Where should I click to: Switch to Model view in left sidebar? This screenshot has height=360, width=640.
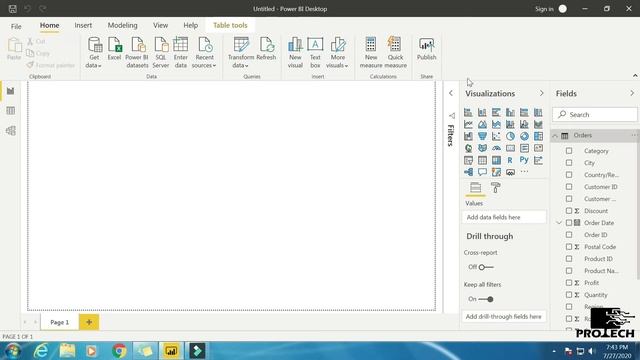[x=11, y=131]
